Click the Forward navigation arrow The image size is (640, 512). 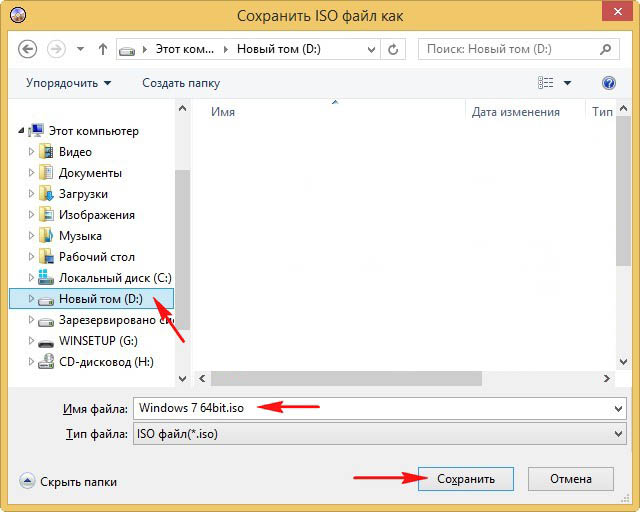56,49
